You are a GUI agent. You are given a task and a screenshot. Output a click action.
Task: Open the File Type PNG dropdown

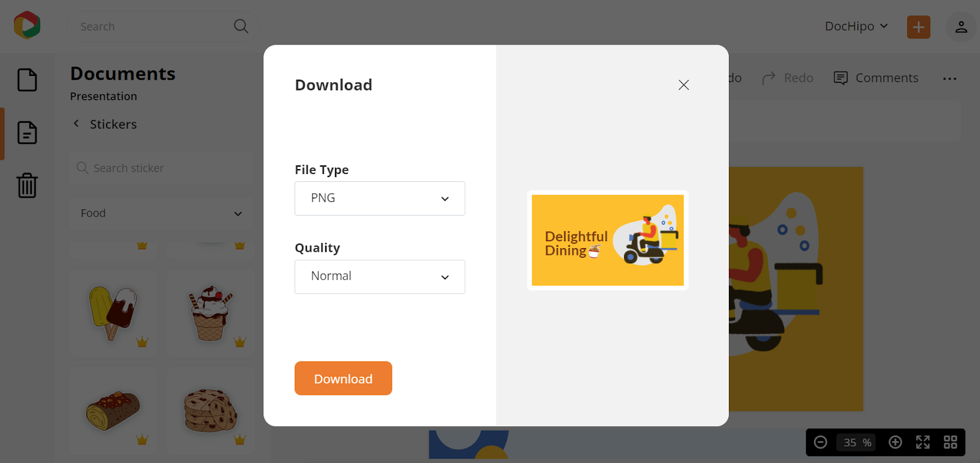(x=380, y=198)
